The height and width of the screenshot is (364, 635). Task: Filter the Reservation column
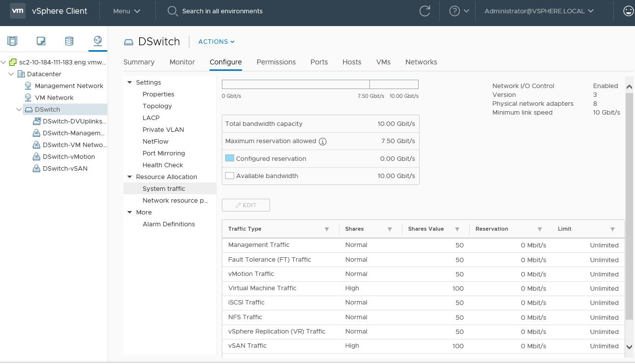coord(540,229)
